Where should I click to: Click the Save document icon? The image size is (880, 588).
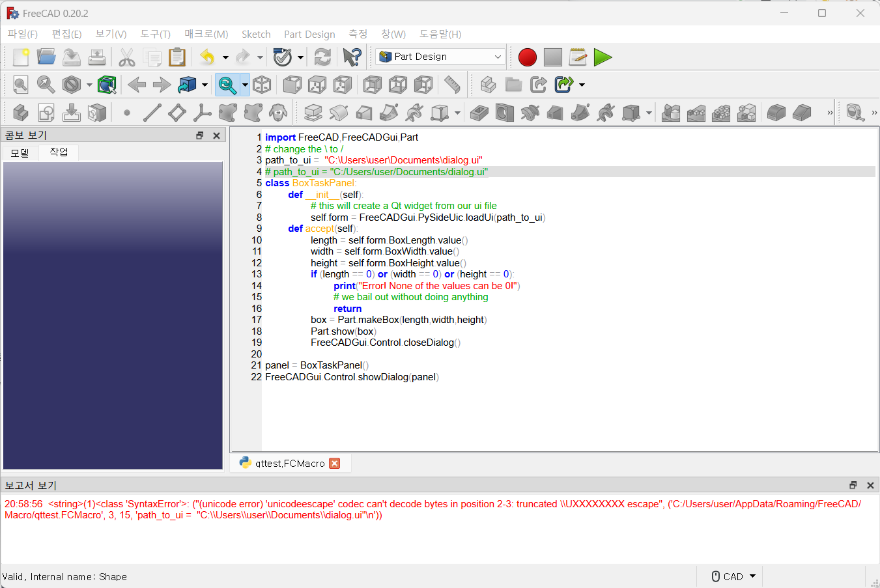[x=72, y=57]
